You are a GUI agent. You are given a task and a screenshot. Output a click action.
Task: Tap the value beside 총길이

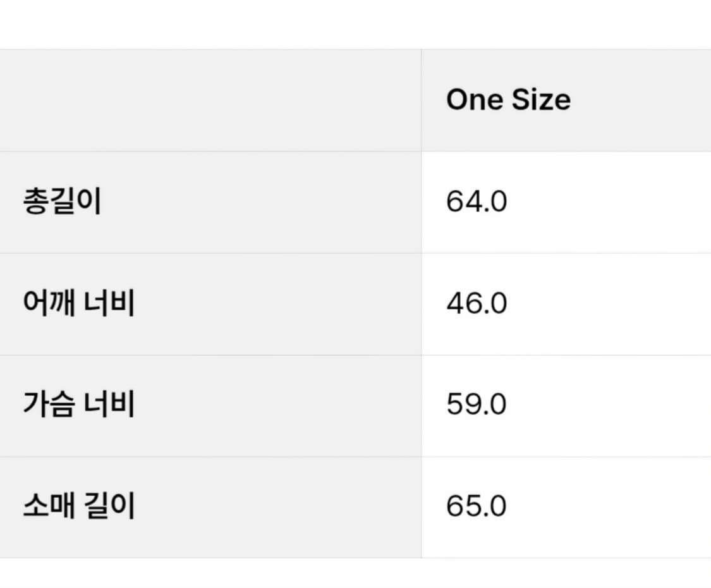click(477, 202)
